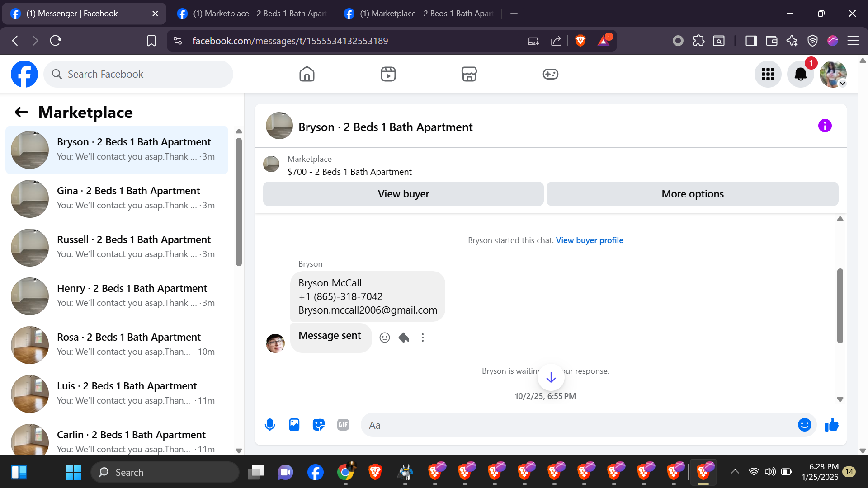Focus the Search Facebook field
The image size is (868, 488).
[x=138, y=74]
